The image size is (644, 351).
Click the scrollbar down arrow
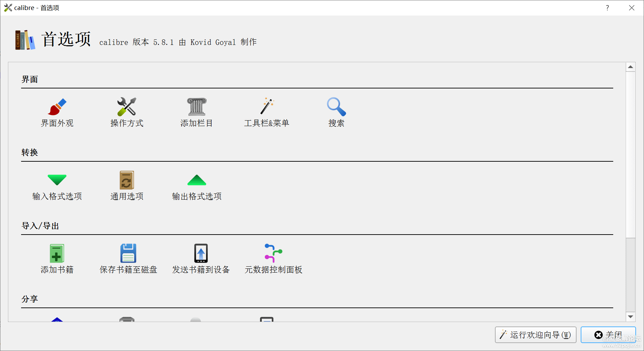pyautogui.click(x=631, y=317)
